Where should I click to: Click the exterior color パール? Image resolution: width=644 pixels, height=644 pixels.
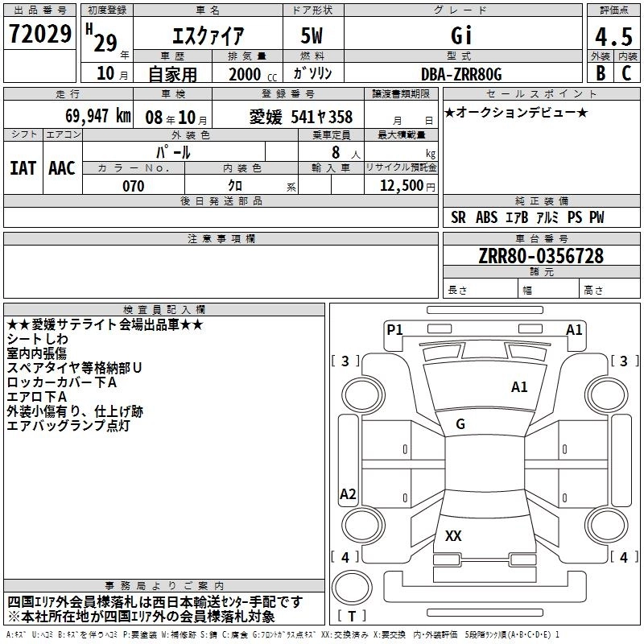[x=173, y=152]
